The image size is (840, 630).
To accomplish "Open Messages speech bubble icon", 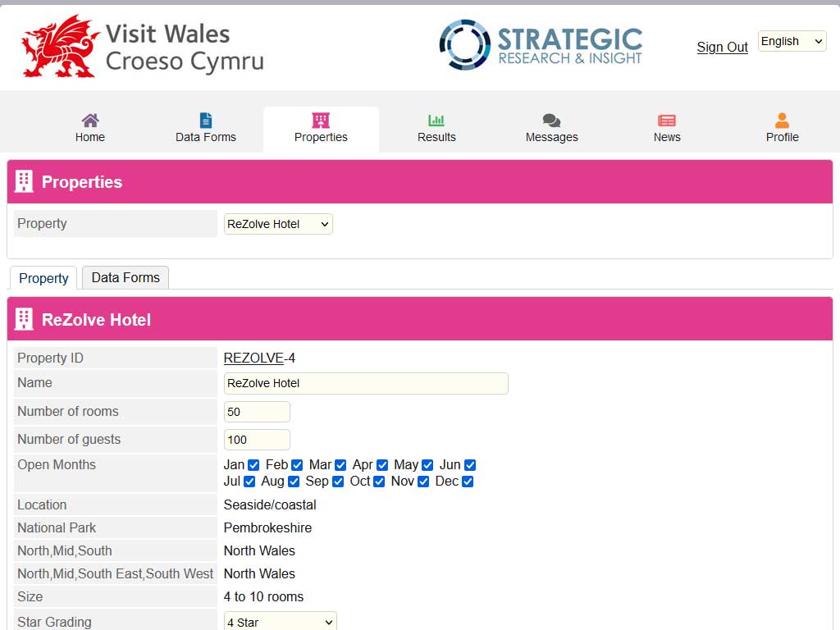I will 552,121.
